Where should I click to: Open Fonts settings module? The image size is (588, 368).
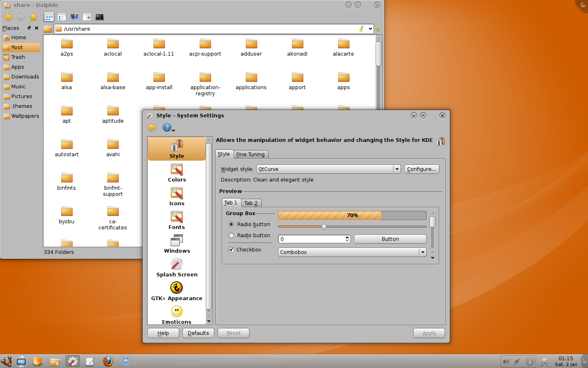(x=177, y=220)
